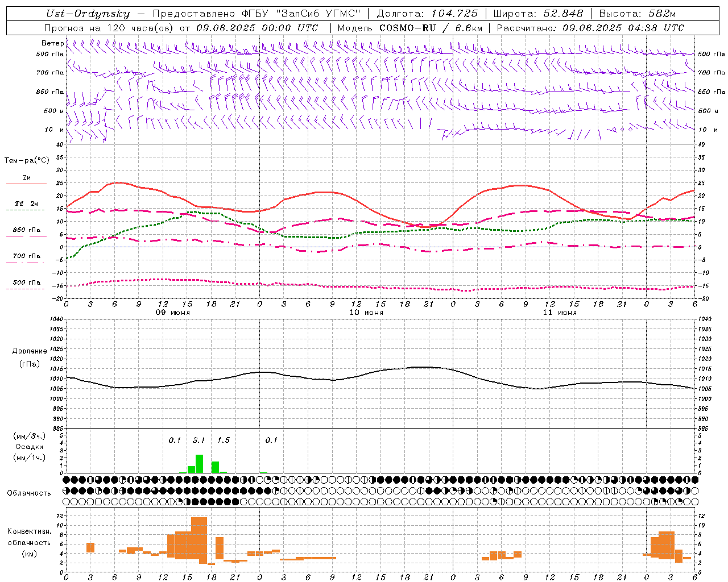Viewport: 728px width, 582px height.
Task: Click the longitude value "104.725"
Action: [454, 14]
